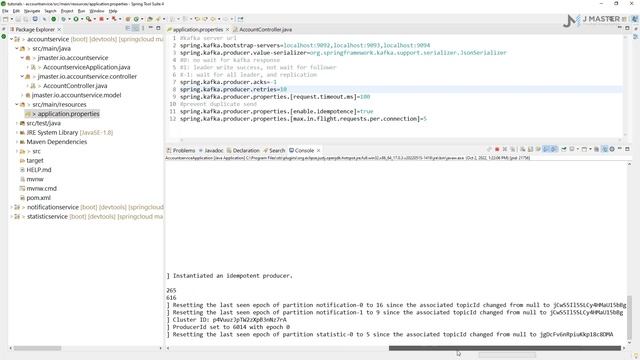Click the New Java Class icon
The image size is (640, 360).
point(136,19)
